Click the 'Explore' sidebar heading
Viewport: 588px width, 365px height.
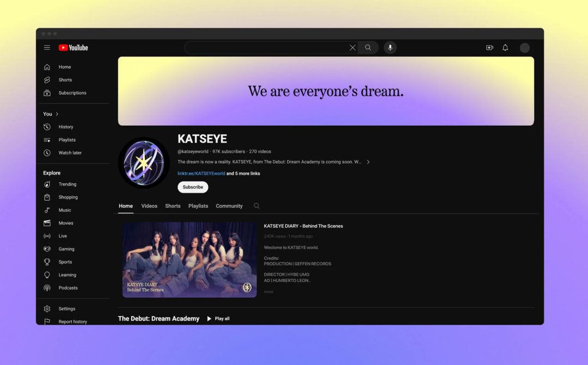click(x=52, y=173)
